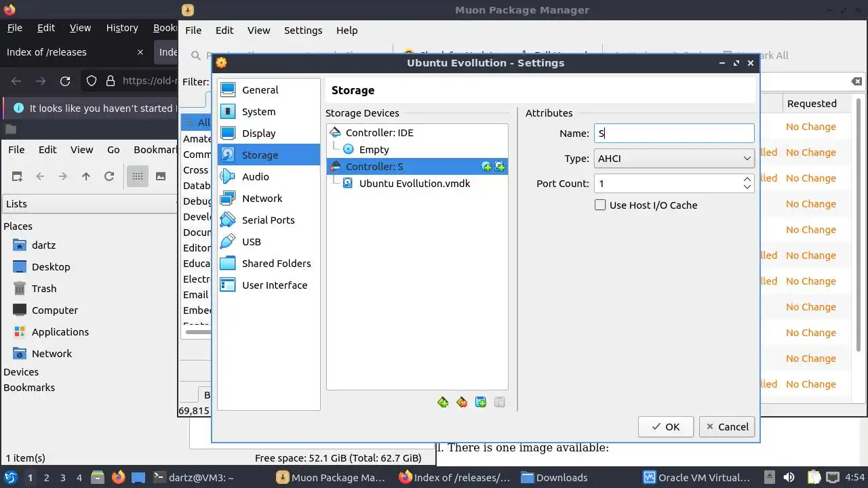
Task: Open Muon Package Manager Edit menu
Action: pyautogui.click(x=224, y=30)
